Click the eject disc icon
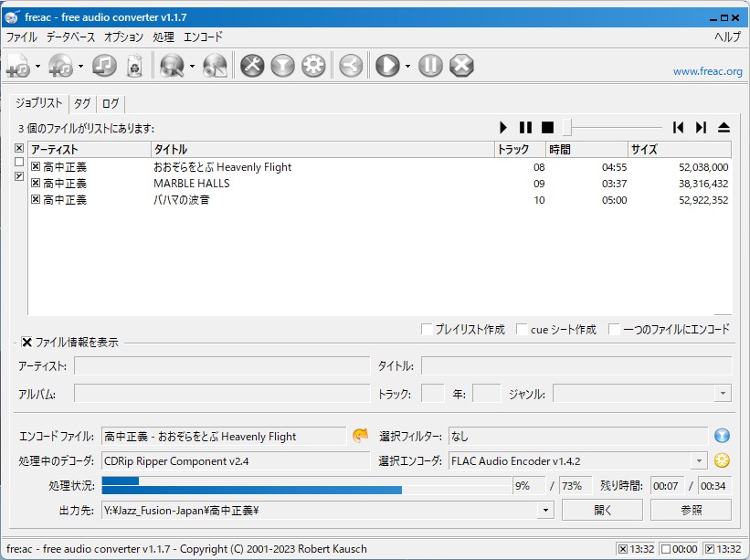Screen dimensions: 750x560 point(724,128)
